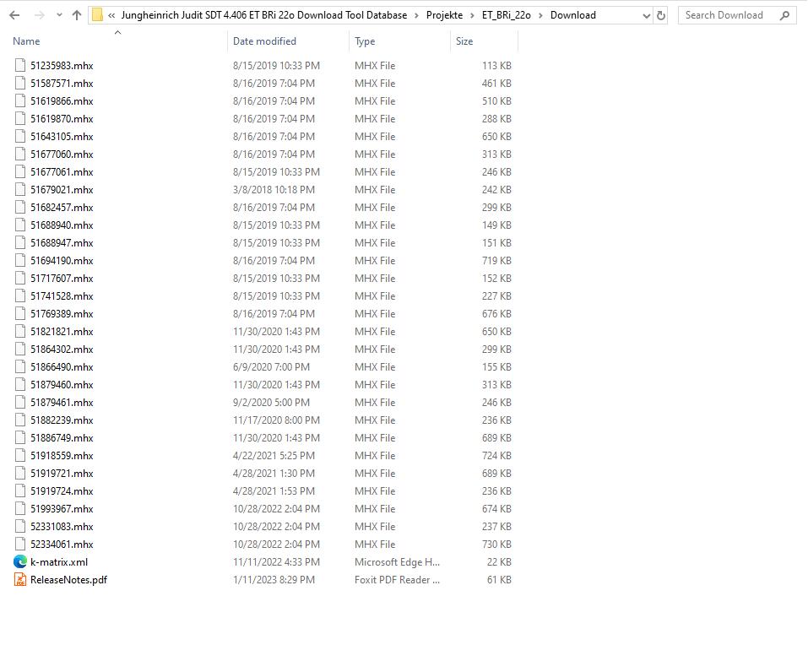Open the Jungheinrich Judit SDT breadcrumb folder

(263, 15)
